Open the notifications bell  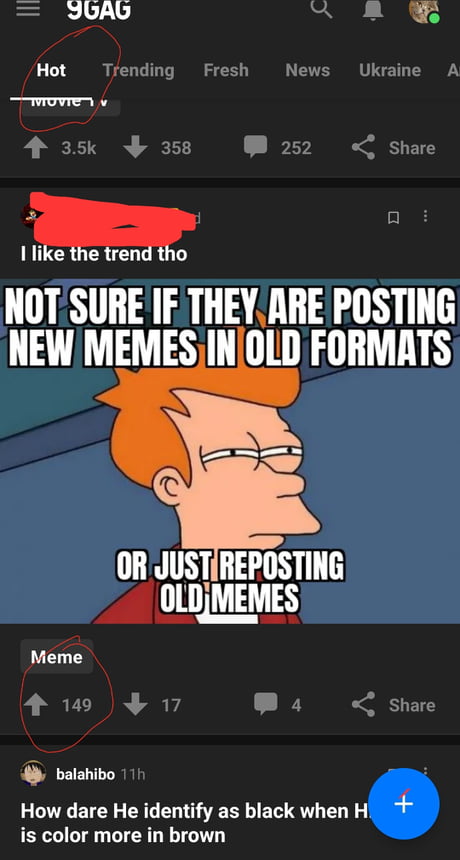(373, 9)
